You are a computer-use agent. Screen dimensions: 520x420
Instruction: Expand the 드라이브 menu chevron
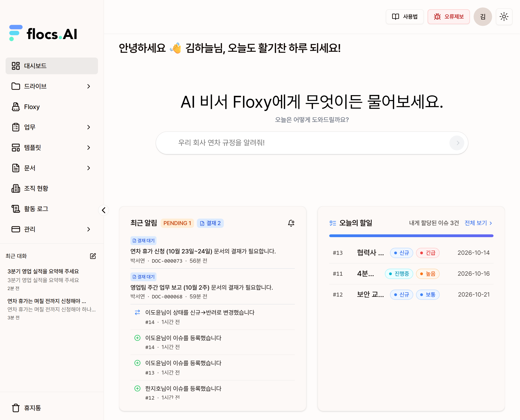88,86
